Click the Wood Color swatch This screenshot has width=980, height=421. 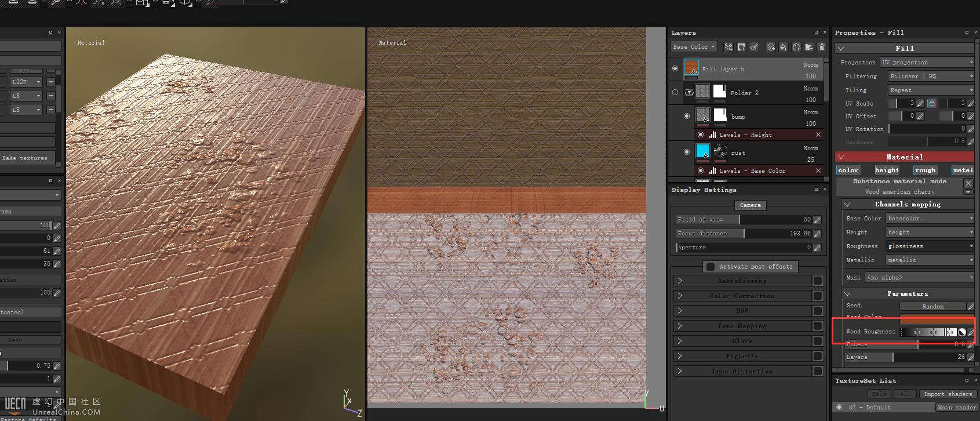tap(937, 318)
